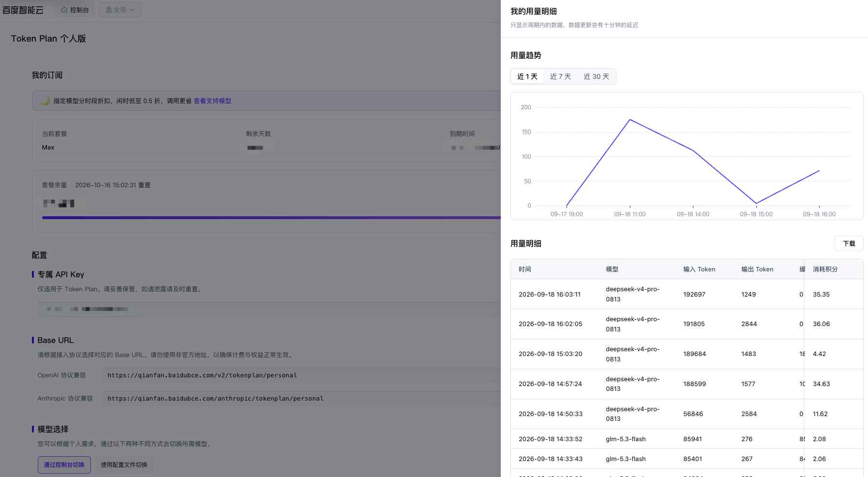Switch usage trend to 近 30 天
The image size is (868, 477).
tap(596, 76)
